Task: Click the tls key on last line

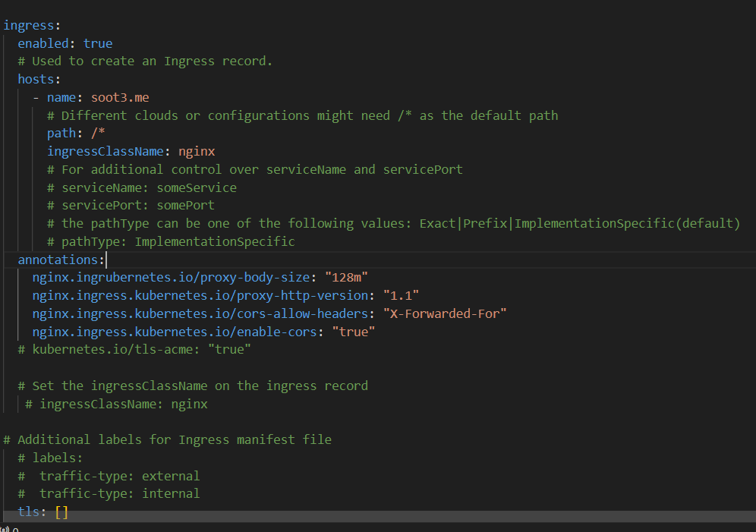Action: tap(29, 512)
